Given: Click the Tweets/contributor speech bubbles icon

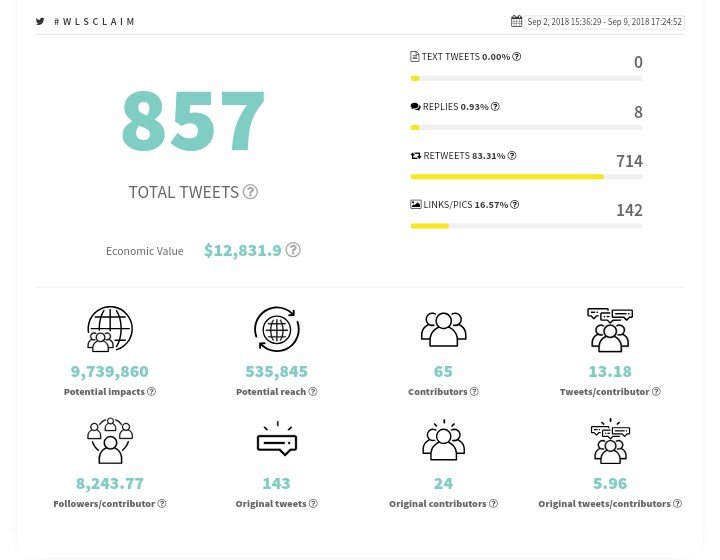Looking at the screenshot, I should tap(609, 329).
